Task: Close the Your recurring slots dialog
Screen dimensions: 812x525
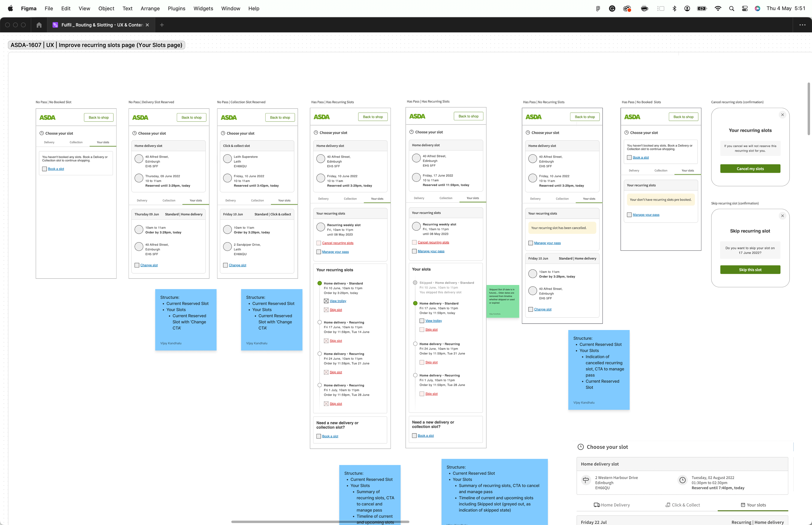Action: [x=782, y=115]
